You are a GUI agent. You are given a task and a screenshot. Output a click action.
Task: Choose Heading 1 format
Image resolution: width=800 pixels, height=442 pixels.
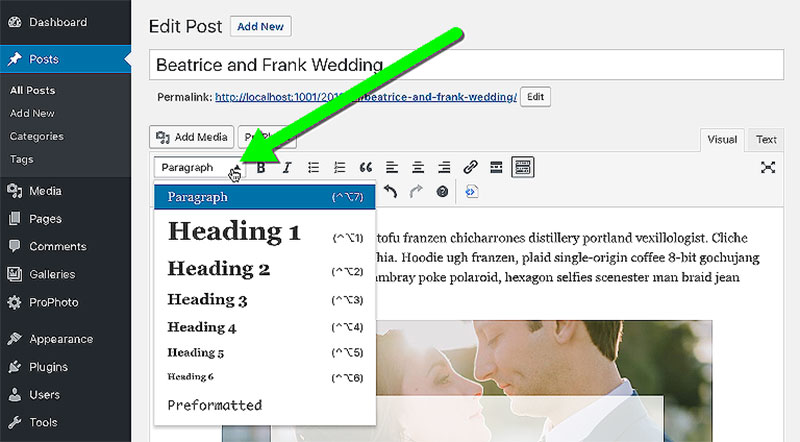pyautogui.click(x=265, y=233)
